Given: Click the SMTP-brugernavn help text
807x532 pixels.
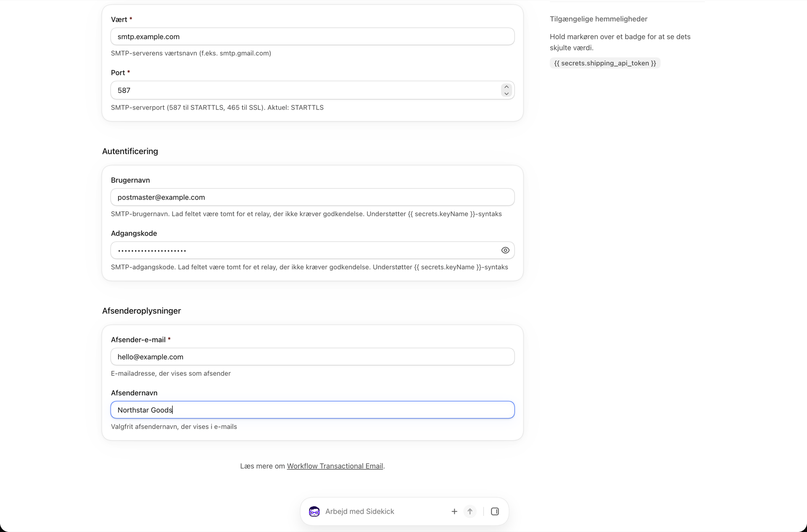Looking at the screenshot, I should click(306, 214).
